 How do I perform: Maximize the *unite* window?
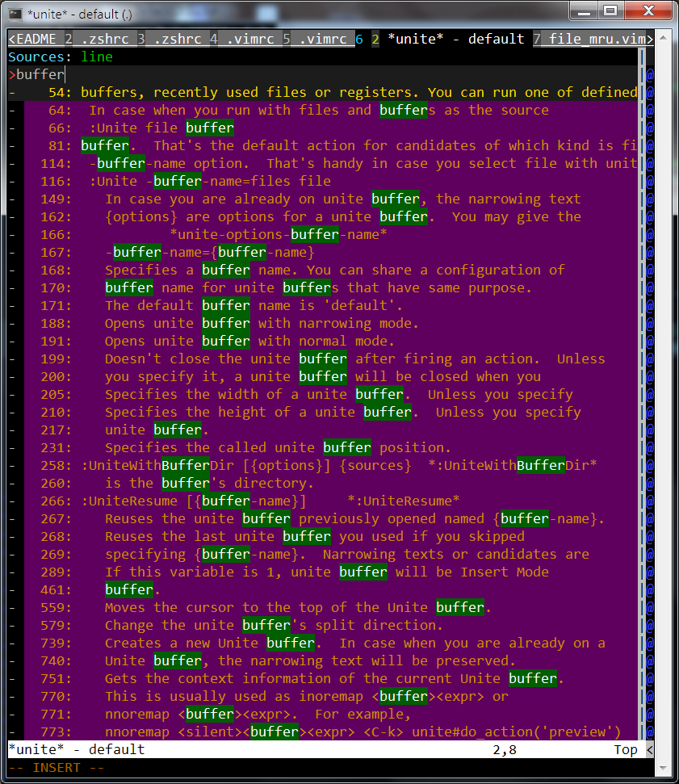click(610, 11)
